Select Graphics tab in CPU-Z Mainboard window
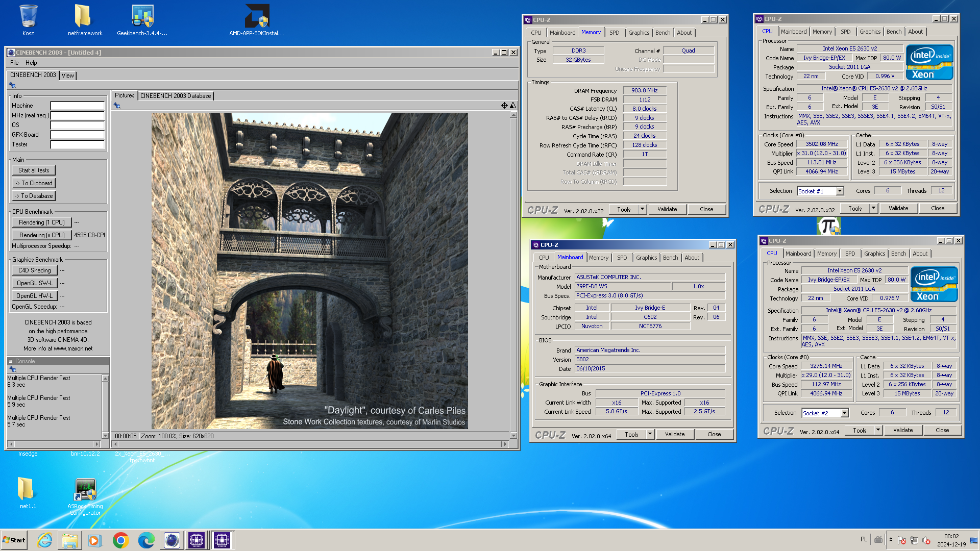This screenshot has height=551, width=980. [x=647, y=258]
